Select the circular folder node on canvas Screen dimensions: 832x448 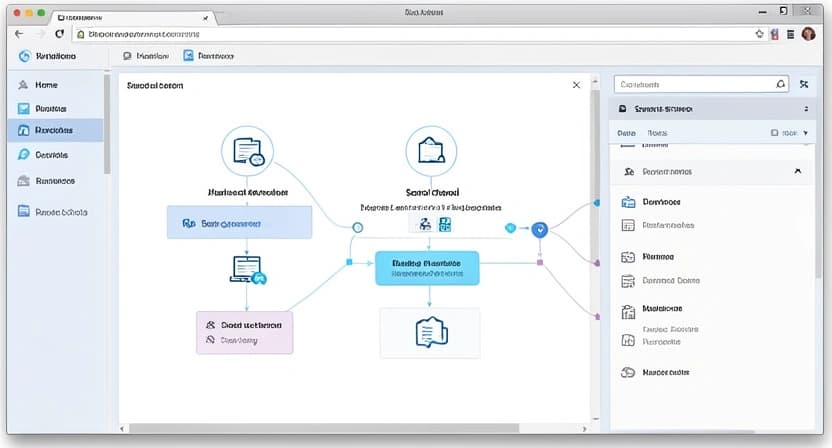[431, 151]
